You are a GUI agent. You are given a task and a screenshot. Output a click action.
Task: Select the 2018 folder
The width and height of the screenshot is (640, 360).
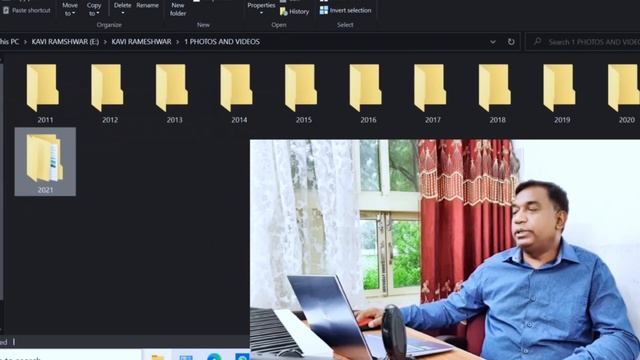(x=496, y=93)
